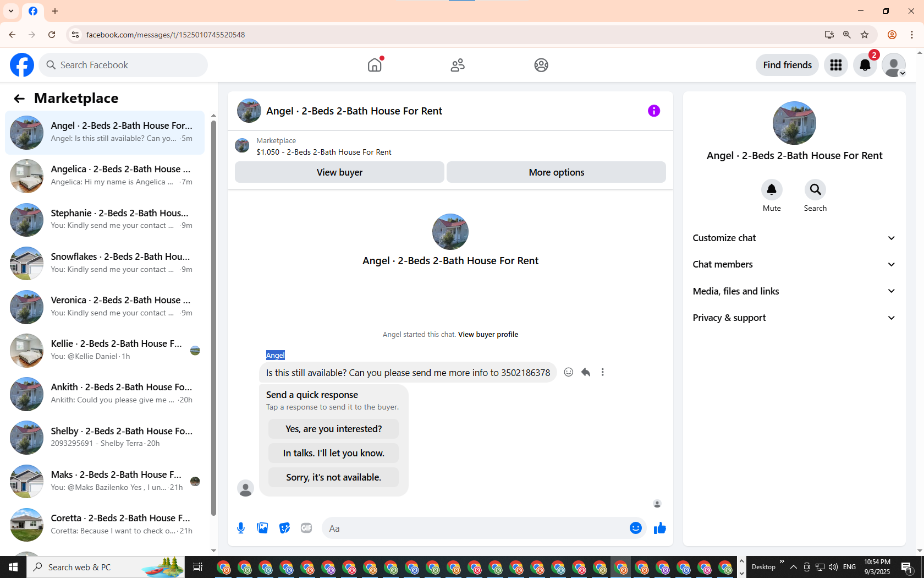The height and width of the screenshot is (578, 924).
Task: Open the Friends icon in top navigation
Action: (x=458, y=65)
